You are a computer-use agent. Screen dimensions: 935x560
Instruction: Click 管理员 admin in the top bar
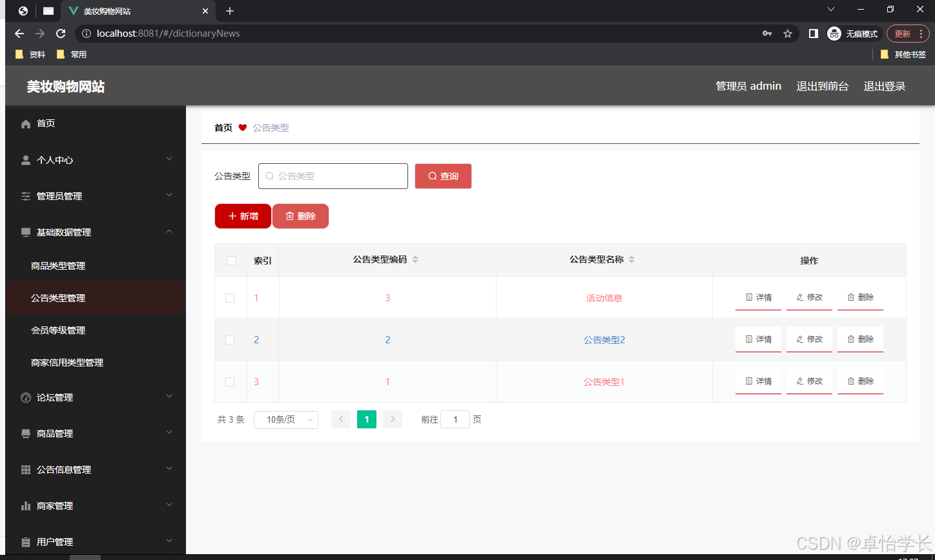pyautogui.click(x=748, y=86)
